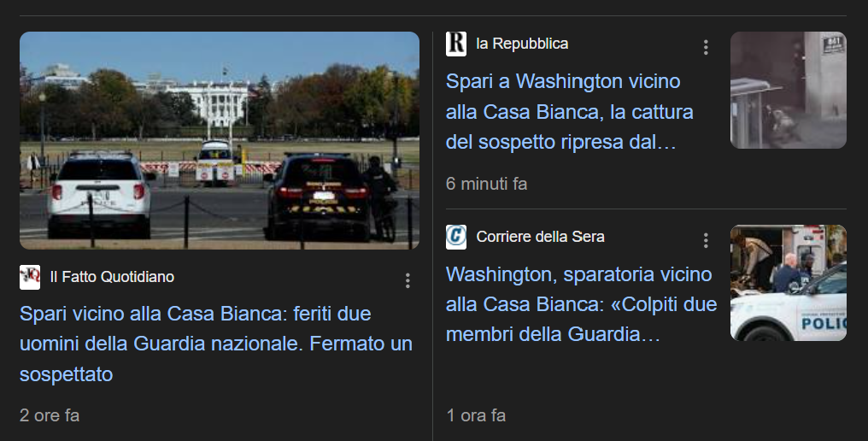
Task: Click the 'Il Fatto Quotidiano' source name
Action: pyautogui.click(x=113, y=277)
